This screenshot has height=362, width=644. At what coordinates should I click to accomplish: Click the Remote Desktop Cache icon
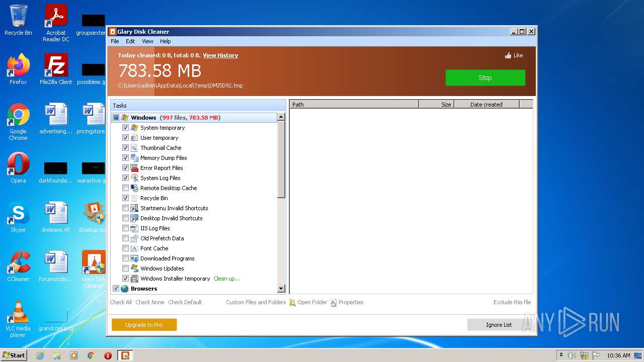134,188
